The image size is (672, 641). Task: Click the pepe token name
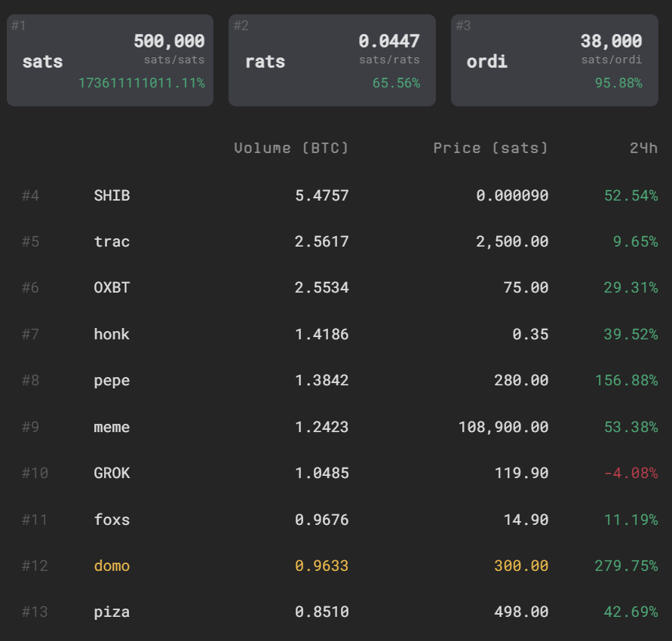point(112,381)
